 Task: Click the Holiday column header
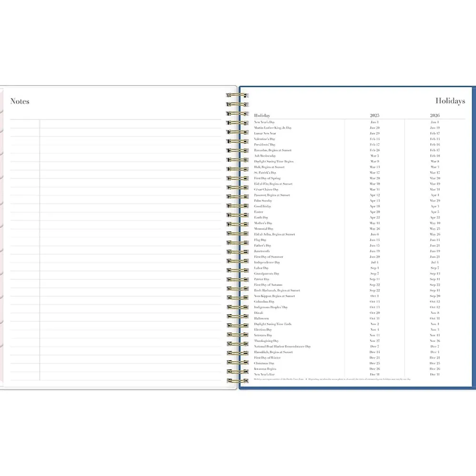coord(262,116)
